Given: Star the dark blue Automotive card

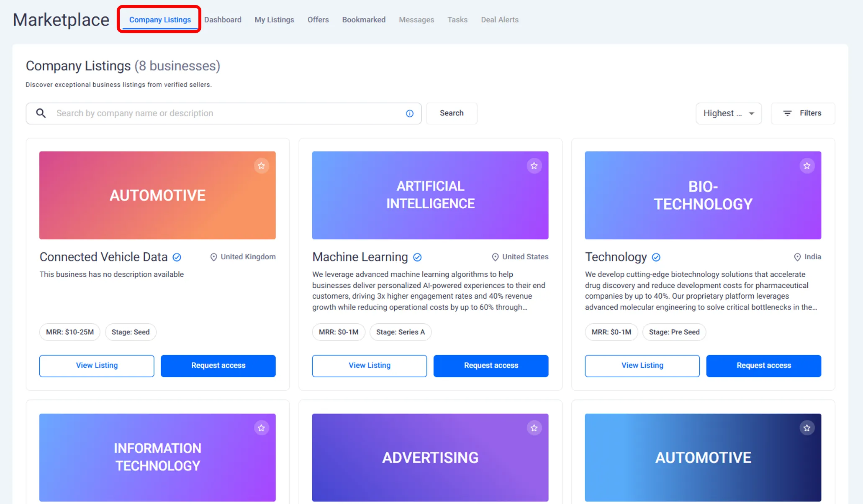Looking at the screenshot, I should coord(806,428).
